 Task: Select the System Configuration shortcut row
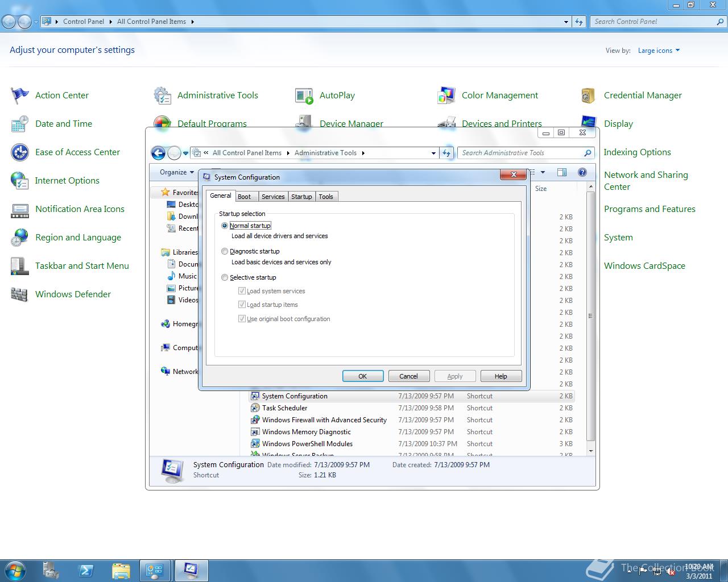(412, 396)
